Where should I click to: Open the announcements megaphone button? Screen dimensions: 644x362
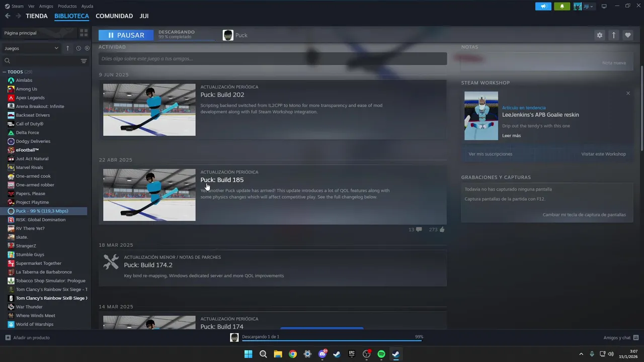[x=543, y=7]
